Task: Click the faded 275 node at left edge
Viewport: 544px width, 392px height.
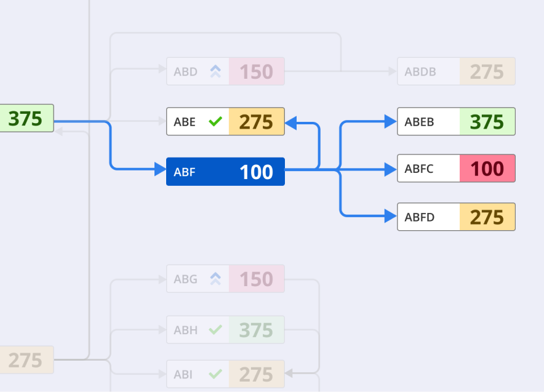Action: pos(26,360)
